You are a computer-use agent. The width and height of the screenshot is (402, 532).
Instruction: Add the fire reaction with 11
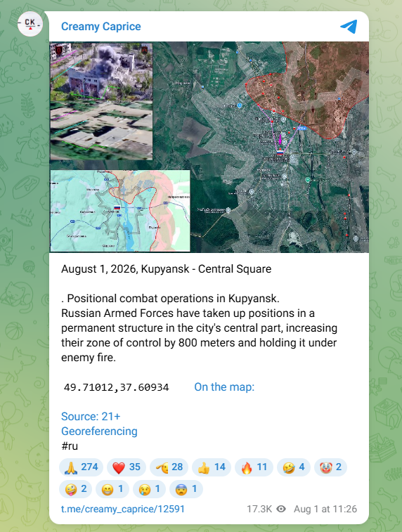(254, 467)
